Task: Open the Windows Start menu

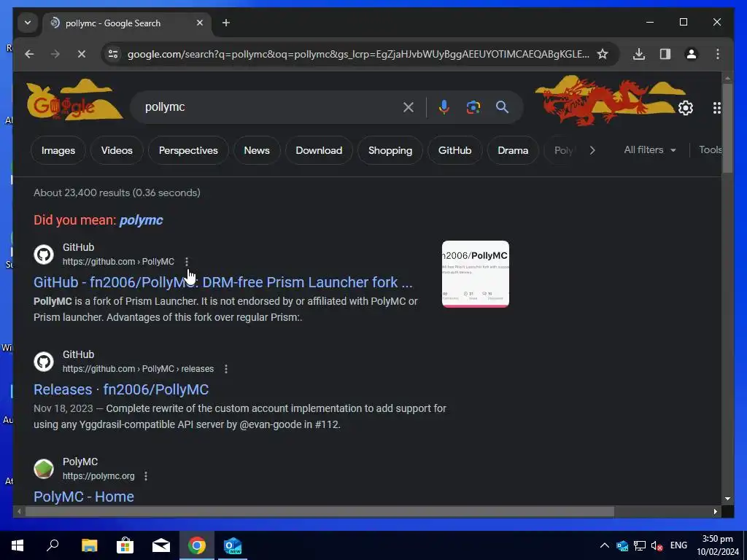Action: pos(18,545)
